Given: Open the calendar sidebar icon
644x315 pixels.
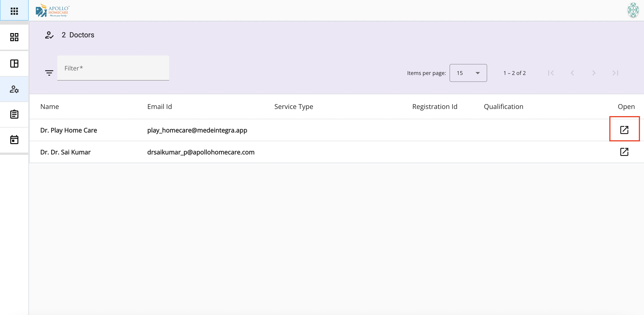Looking at the screenshot, I should click(x=14, y=140).
